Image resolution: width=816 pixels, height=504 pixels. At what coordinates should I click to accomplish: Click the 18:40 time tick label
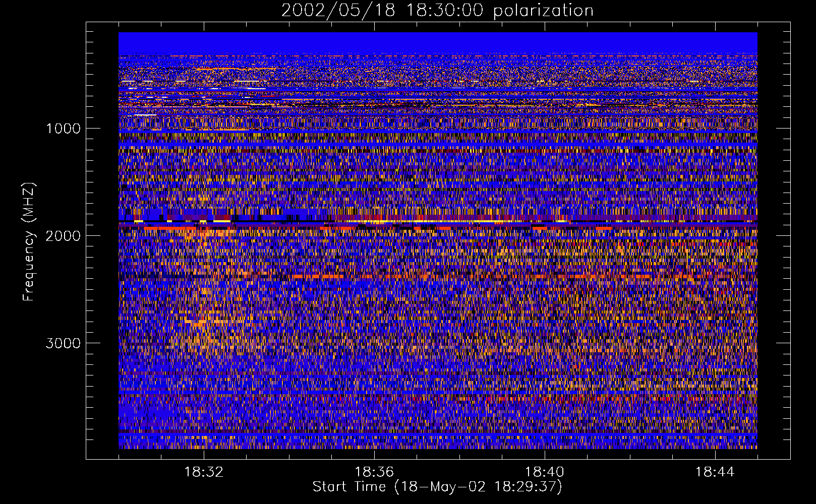pyautogui.click(x=545, y=472)
